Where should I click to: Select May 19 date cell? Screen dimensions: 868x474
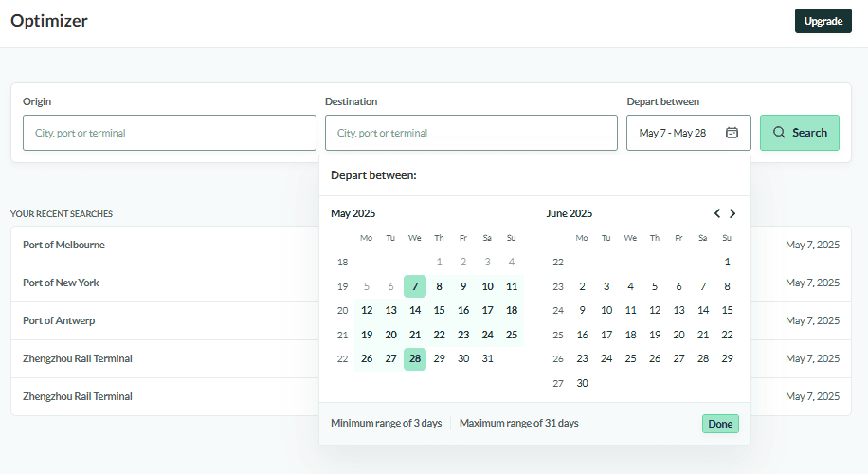click(x=367, y=335)
